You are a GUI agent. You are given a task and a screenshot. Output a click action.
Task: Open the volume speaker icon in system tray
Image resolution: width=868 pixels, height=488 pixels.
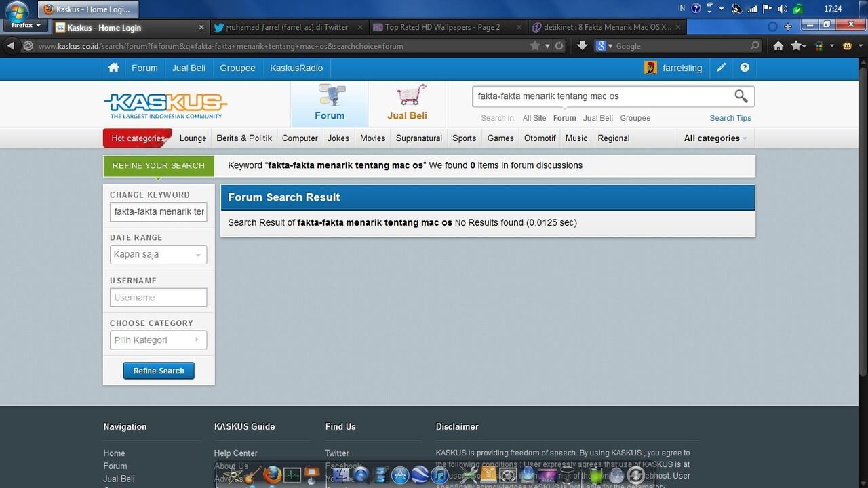click(783, 9)
